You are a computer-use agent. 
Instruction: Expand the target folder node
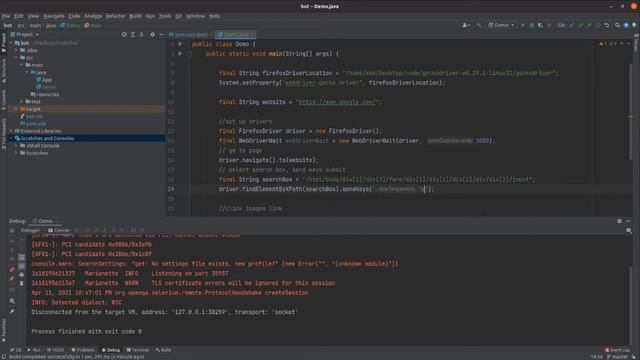pos(17,109)
